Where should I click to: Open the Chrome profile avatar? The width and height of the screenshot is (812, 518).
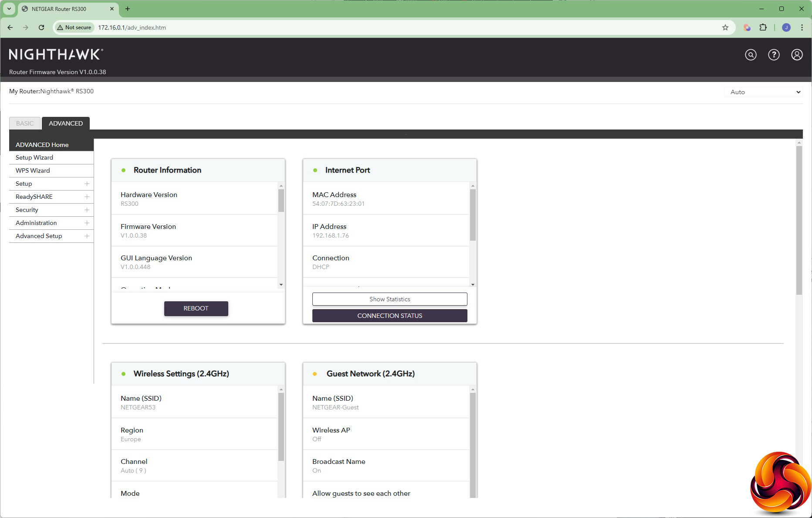(x=786, y=27)
